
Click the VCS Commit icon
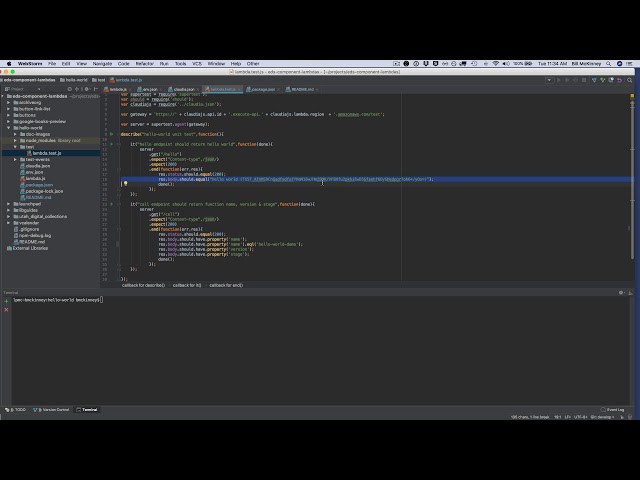pos(602,80)
